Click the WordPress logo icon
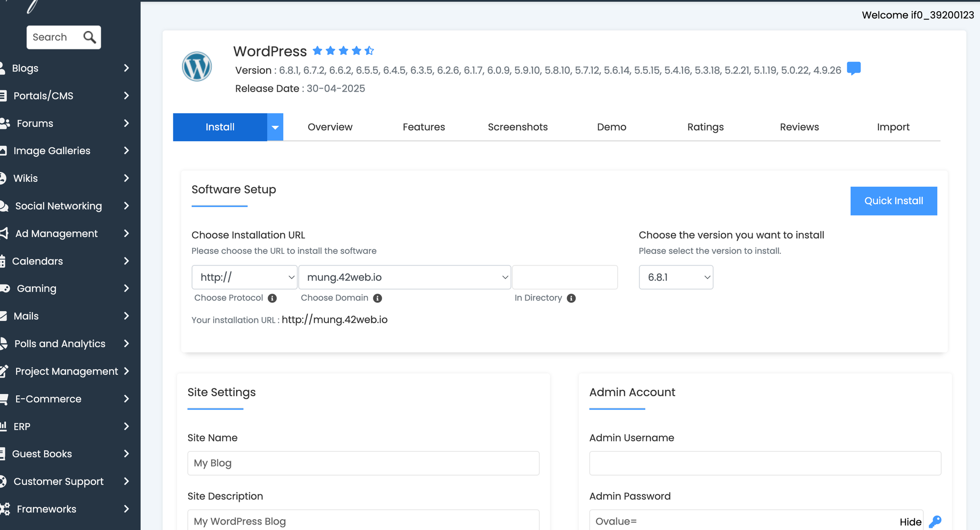The height and width of the screenshot is (530, 980). pyautogui.click(x=197, y=67)
